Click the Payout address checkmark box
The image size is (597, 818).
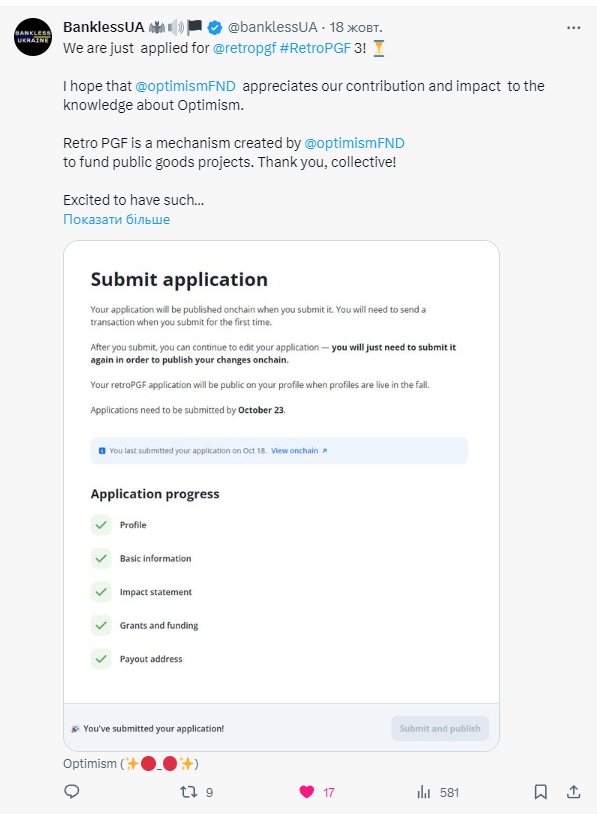[x=101, y=659]
